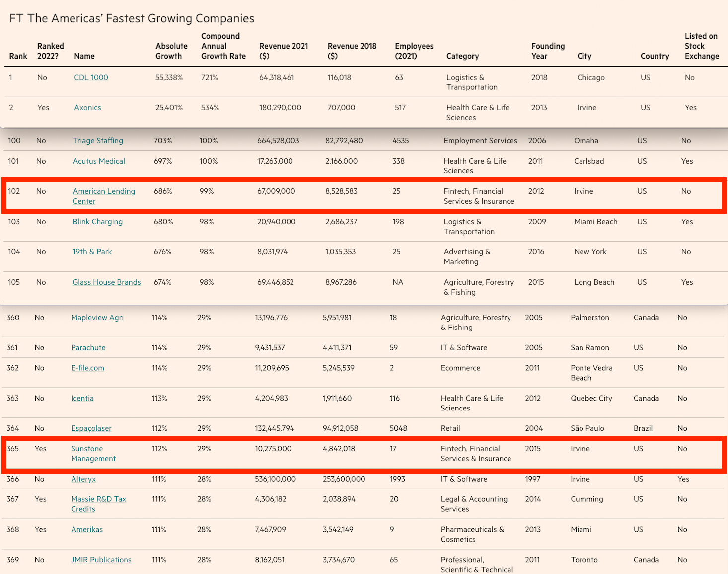Click the San Ramon city cell

pos(590,348)
